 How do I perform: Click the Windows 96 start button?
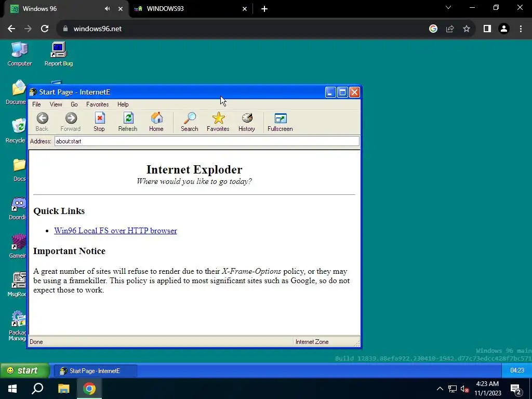(25, 370)
